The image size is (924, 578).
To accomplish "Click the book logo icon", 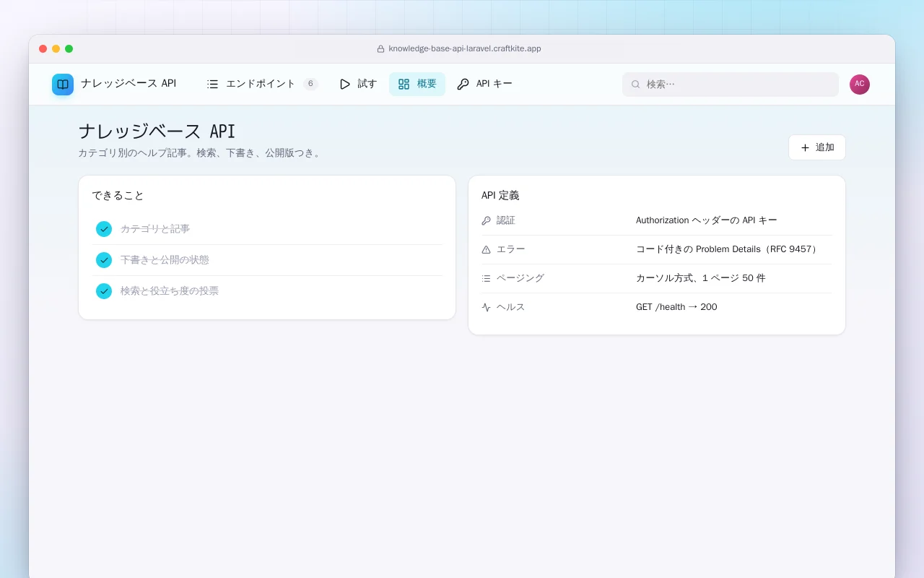I will coord(63,85).
